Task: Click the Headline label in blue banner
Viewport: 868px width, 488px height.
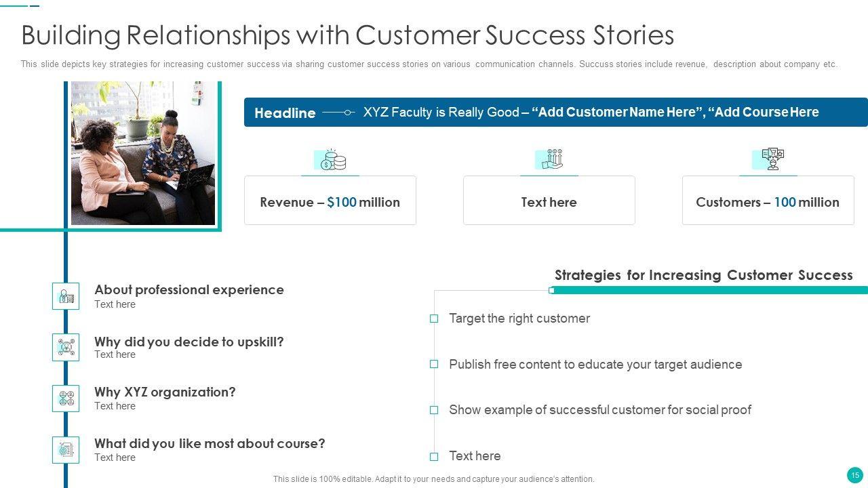Action: point(285,113)
